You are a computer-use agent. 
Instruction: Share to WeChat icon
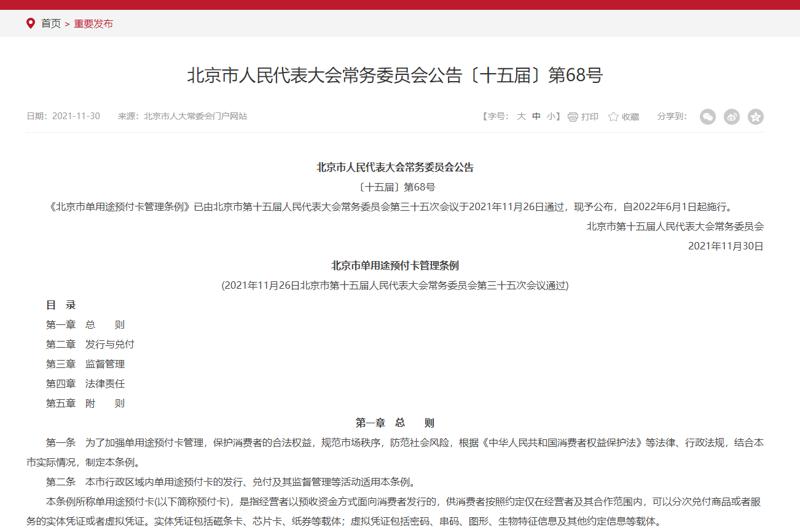(x=708, y=117)
